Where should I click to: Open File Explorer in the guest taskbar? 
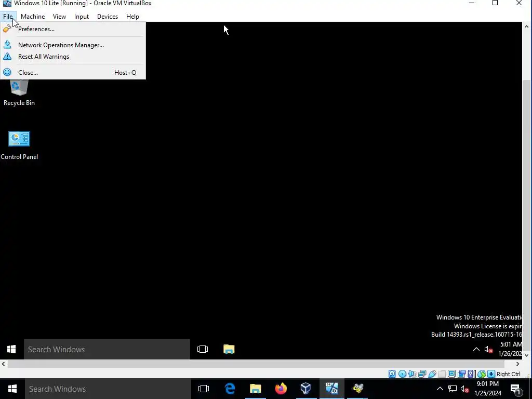[229, 349]
